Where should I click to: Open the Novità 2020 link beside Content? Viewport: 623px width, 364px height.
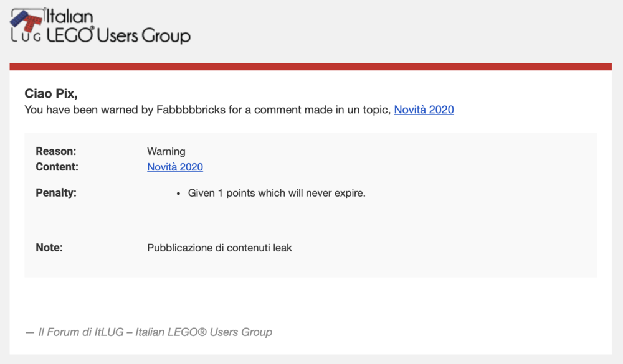[175, 167]
